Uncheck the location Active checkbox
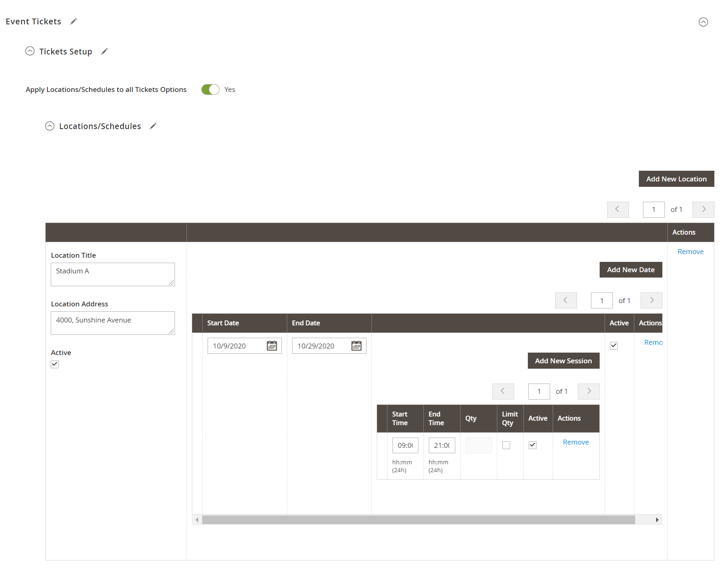Screen dimensions: 728x579 tap(55, 364)
